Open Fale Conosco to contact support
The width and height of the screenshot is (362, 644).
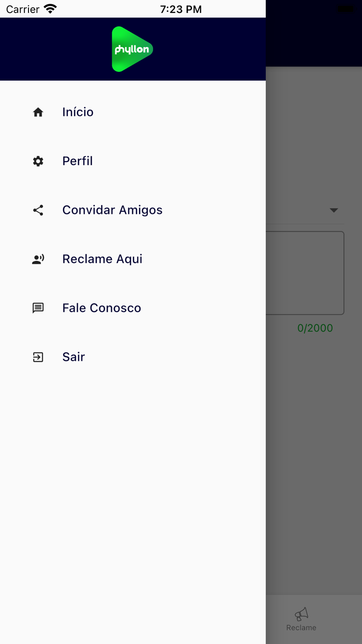(x=101, y=308)
